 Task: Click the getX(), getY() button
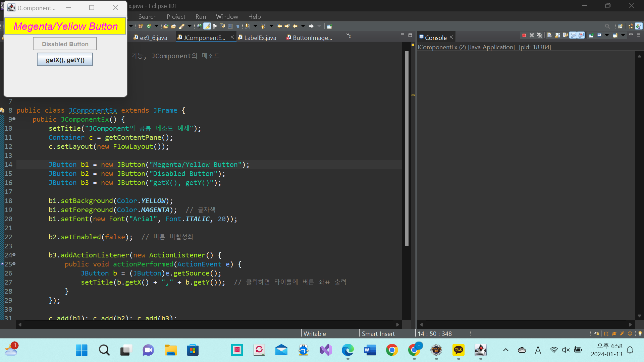[x=65, y=60]
